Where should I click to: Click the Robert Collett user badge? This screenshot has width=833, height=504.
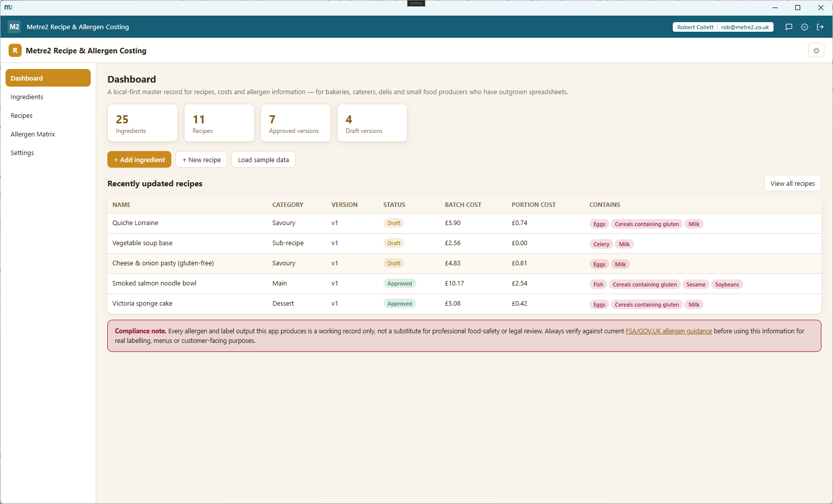(723, 27)
